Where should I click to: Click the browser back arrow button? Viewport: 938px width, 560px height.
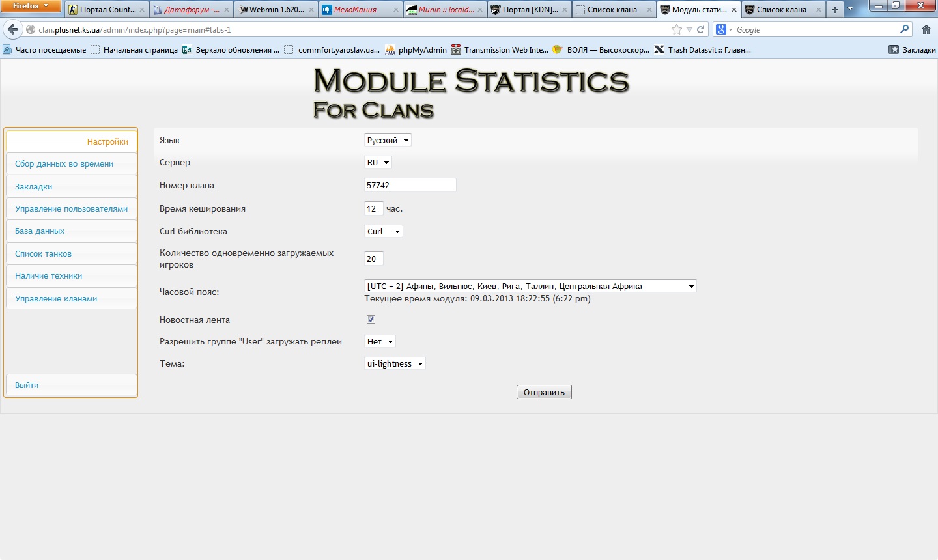pos(13,29)
